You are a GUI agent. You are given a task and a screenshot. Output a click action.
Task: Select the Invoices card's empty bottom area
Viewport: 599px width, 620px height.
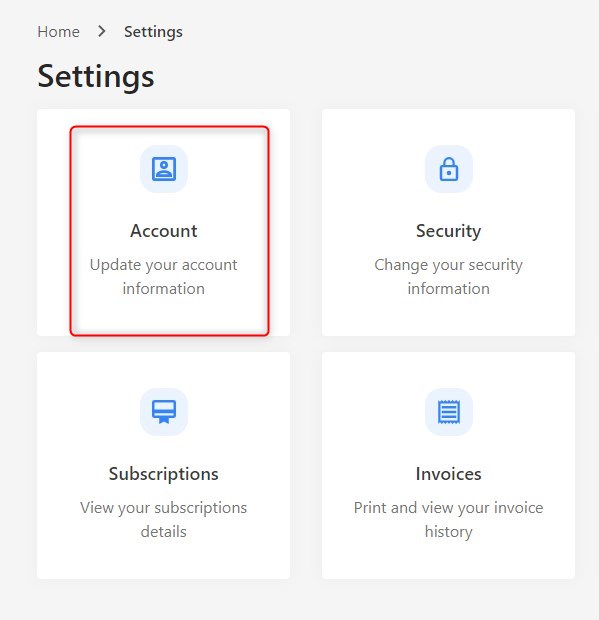click(449, 561)
